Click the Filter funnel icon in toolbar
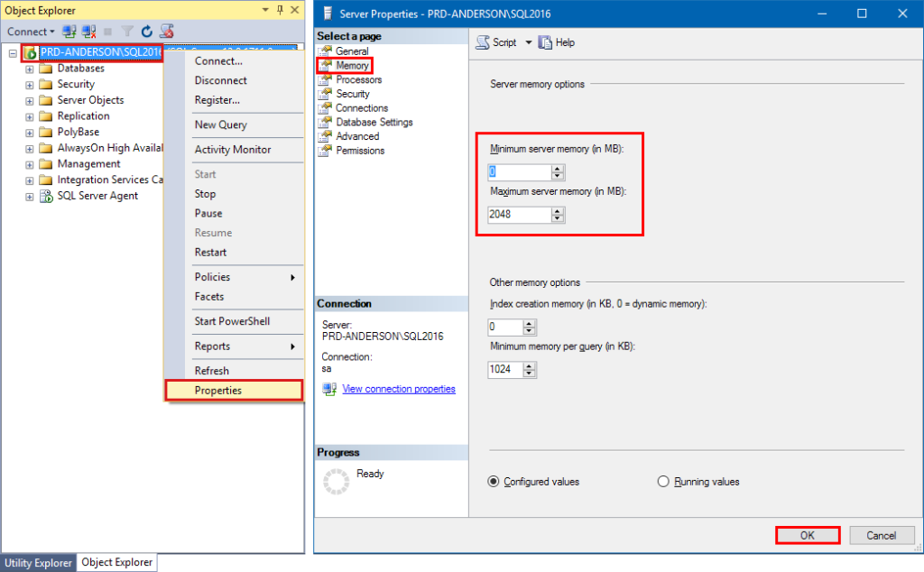Screen dimensions: 924x572 click(x=128, y=32)
